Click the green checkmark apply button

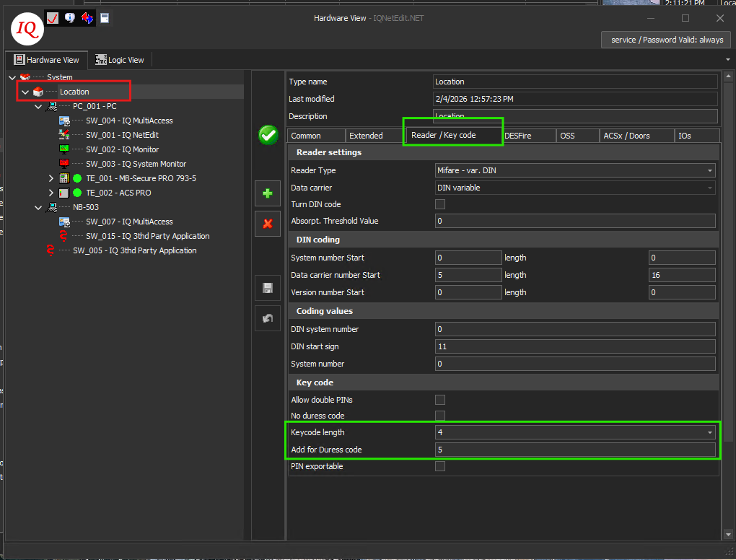[268, 135]
